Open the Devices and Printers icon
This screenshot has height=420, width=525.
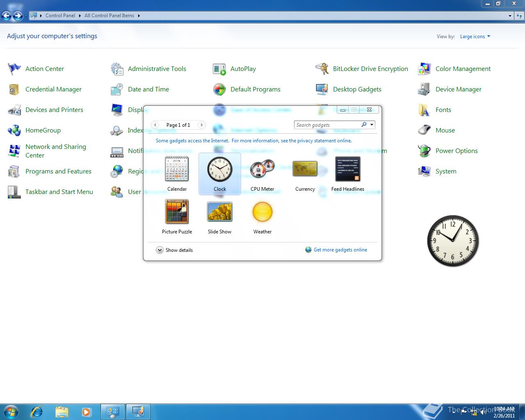(x=14, y=110)
